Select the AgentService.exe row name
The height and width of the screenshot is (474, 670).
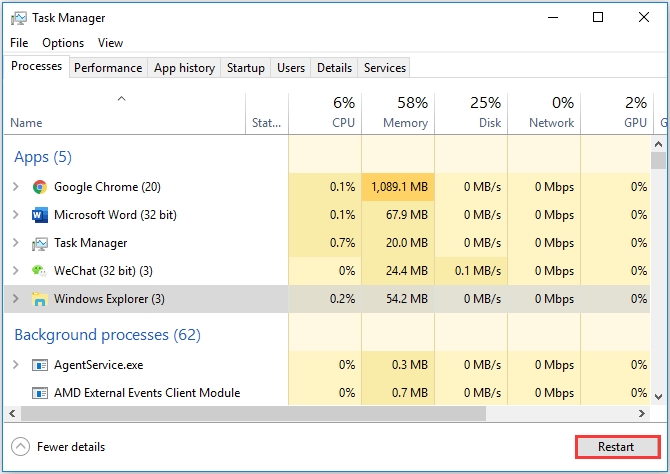tap(99, 365)
